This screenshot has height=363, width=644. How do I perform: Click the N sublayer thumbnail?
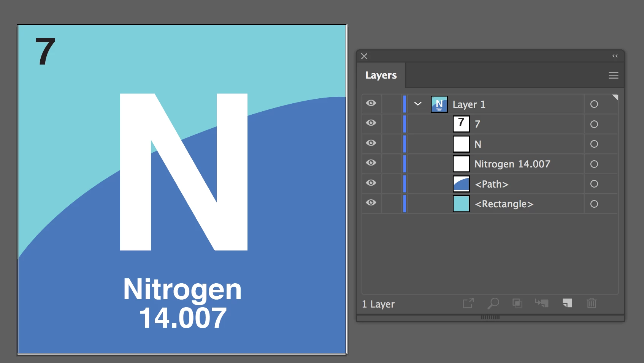[461, 144]
